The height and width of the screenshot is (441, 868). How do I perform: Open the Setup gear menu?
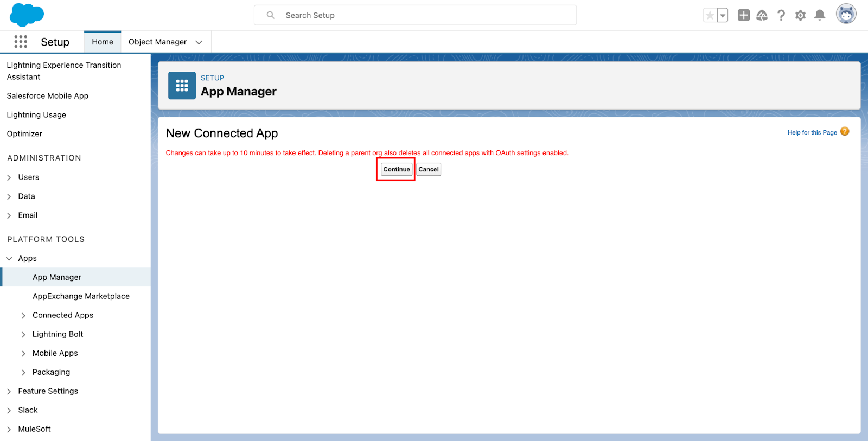click(x=800, y=15)
